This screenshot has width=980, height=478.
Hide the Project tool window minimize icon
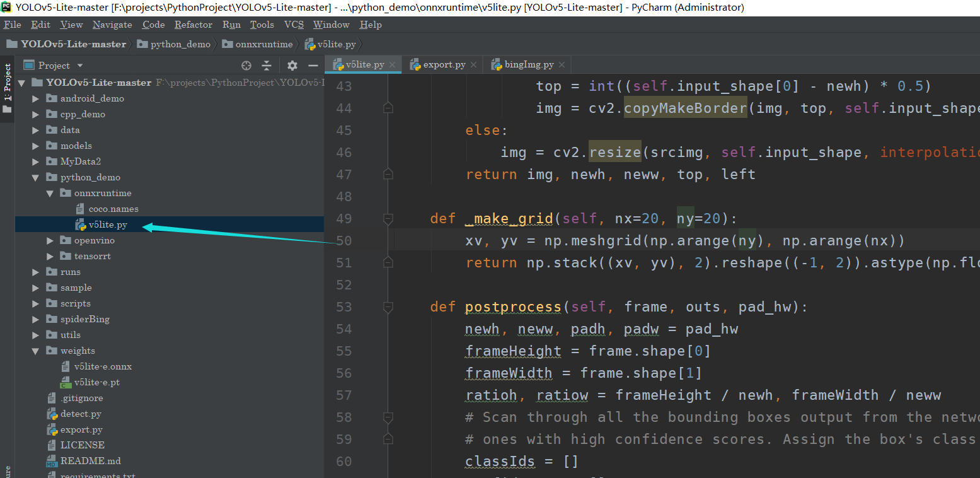(313, 66)
